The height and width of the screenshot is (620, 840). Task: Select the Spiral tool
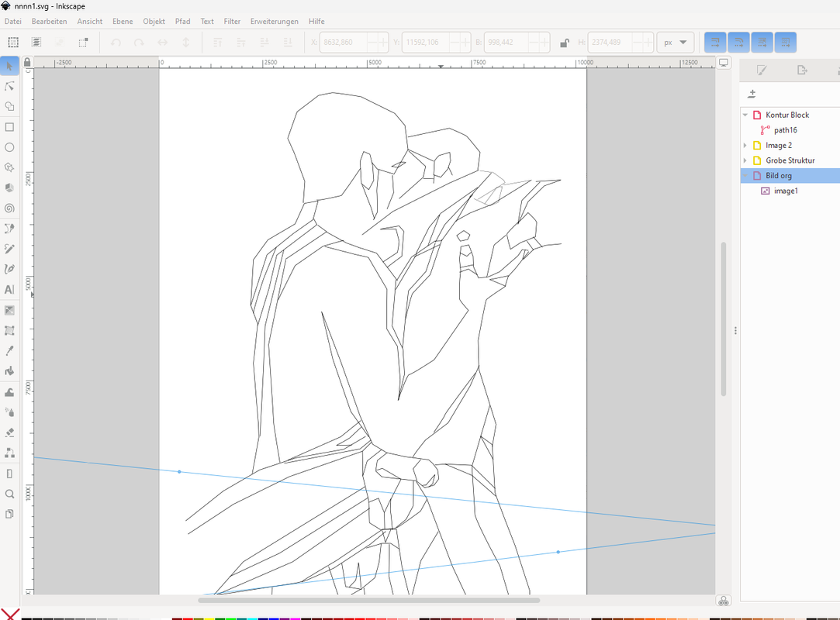pyautogui.click(x=9, y=208)
